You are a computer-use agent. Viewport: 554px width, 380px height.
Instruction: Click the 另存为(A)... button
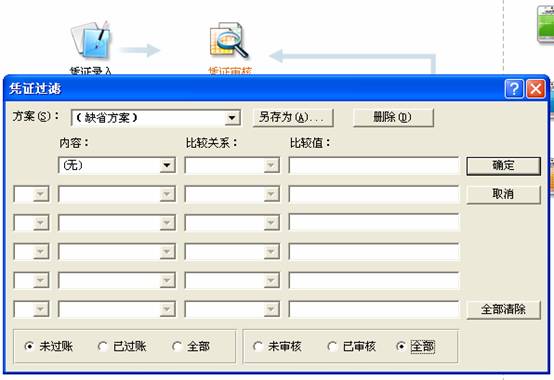pos(293,117)
